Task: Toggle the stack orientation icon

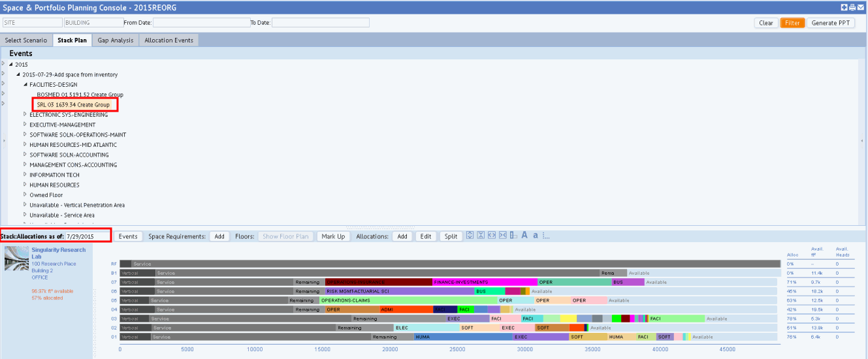Action: click(513, 236)
